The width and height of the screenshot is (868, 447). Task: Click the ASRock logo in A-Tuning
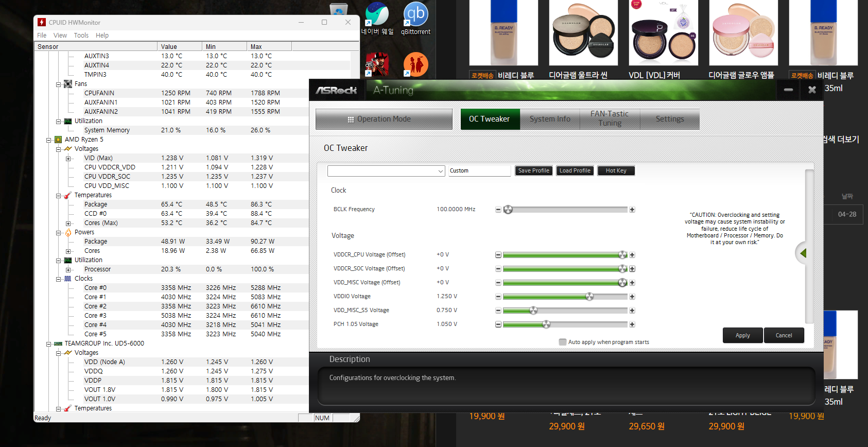(336, 90)
